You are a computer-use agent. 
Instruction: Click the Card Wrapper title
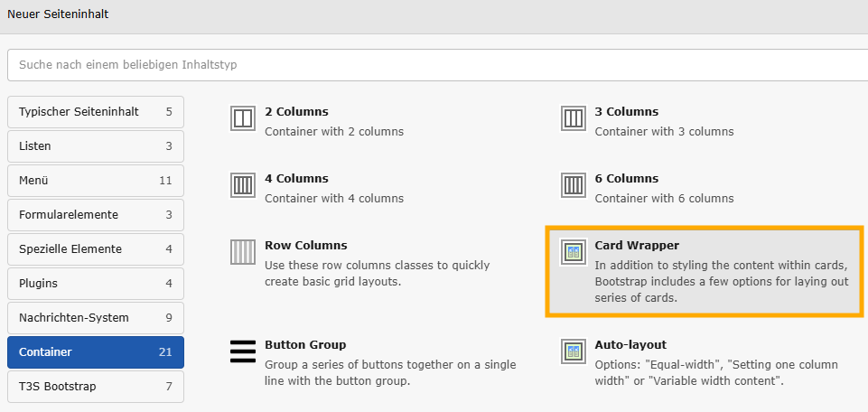click(637, 246)
